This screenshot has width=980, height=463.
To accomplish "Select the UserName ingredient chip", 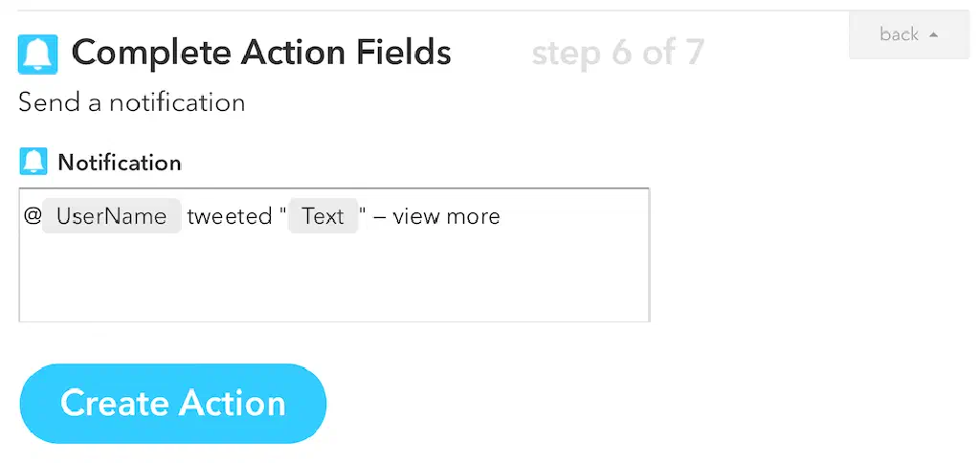I will click(111, 216).
